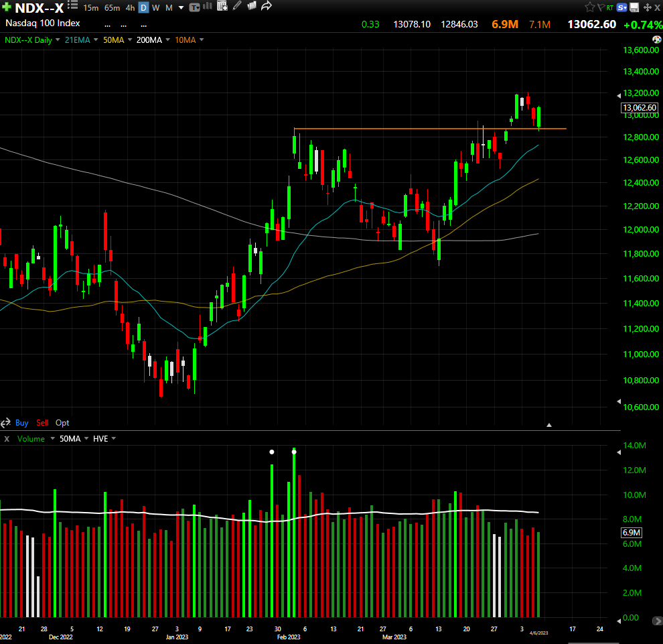Image resolution: width=663 pixels, height=644 pixels.
Task: Save chart with the floppy disk icon
Action: [634, 7]
